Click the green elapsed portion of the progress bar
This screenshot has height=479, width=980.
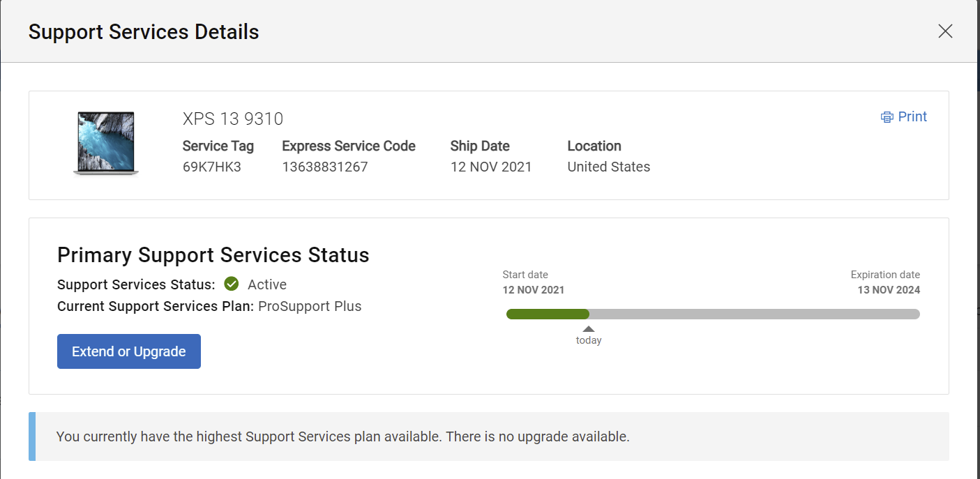pyautogui.click(x=548, y=314)
